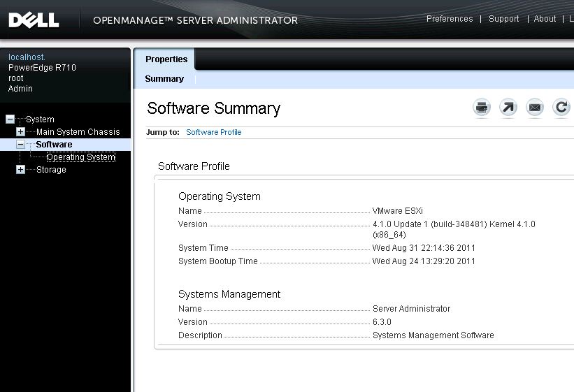The image size is (574, 392).
Task: Click the Export arrow icon
Action: [x=508, y=108]
